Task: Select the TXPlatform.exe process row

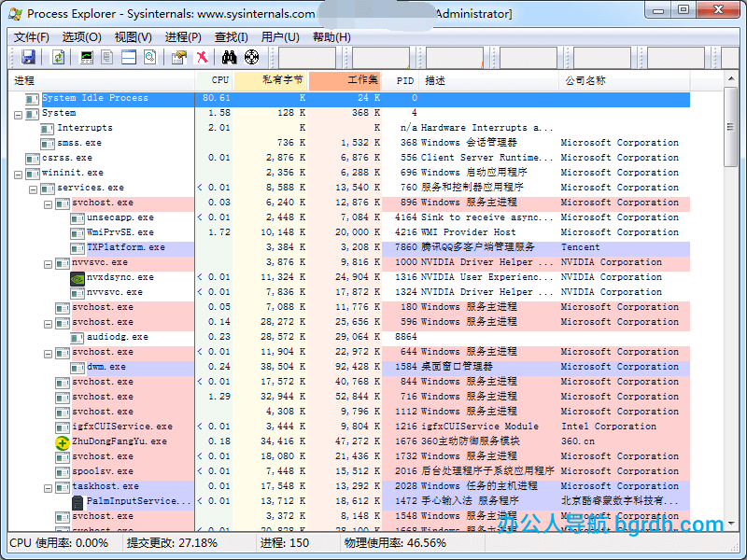Action: (125, 247)
